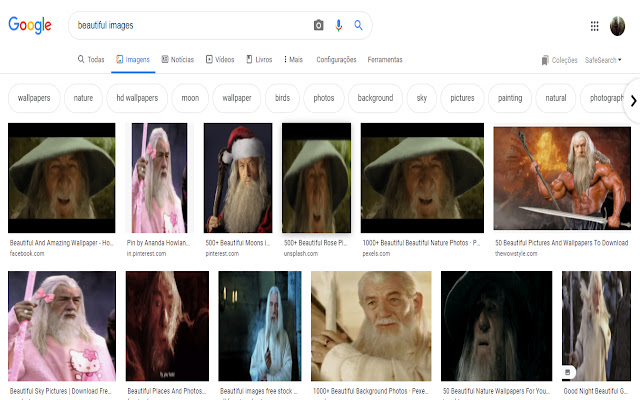Click '50 Beautiful Pictures And Wallpapers' title
640x400 pixels.
(562, 243)
